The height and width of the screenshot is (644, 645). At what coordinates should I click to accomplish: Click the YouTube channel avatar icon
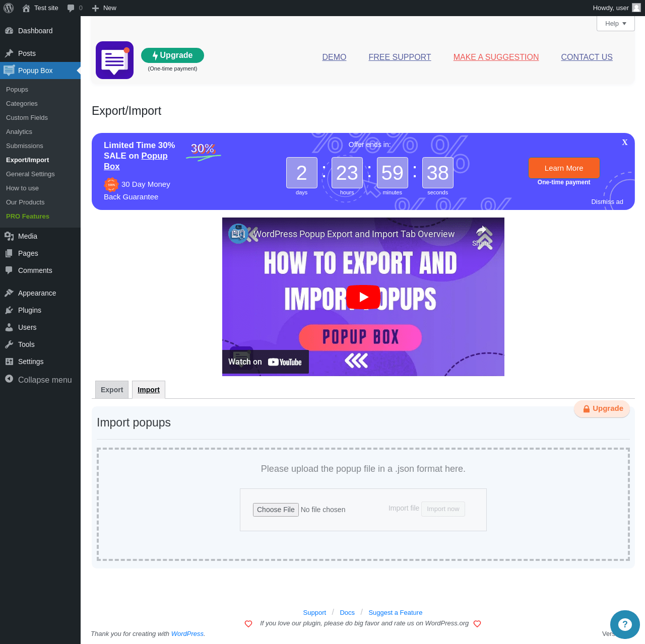238,234
